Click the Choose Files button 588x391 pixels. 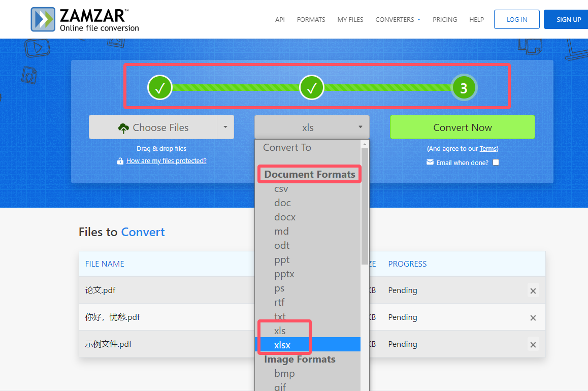153,127
